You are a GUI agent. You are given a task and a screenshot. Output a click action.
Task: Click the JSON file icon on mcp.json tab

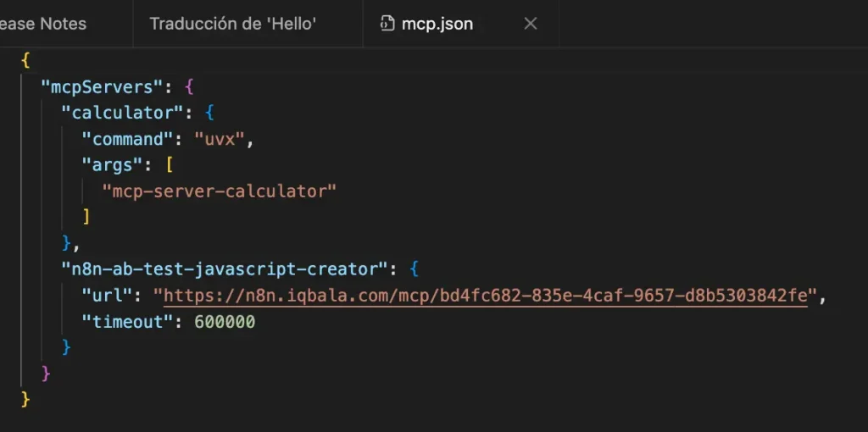[x=387, y=24]
